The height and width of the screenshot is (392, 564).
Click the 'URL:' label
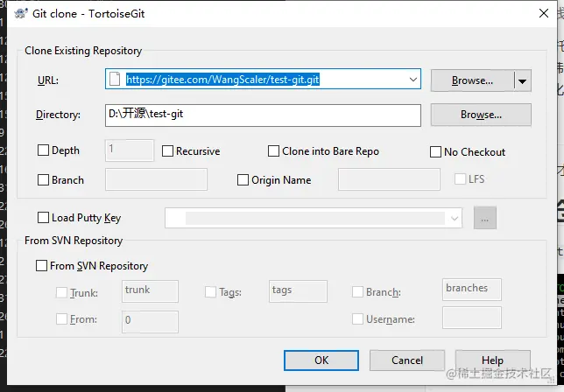click(x=48, y=80)
